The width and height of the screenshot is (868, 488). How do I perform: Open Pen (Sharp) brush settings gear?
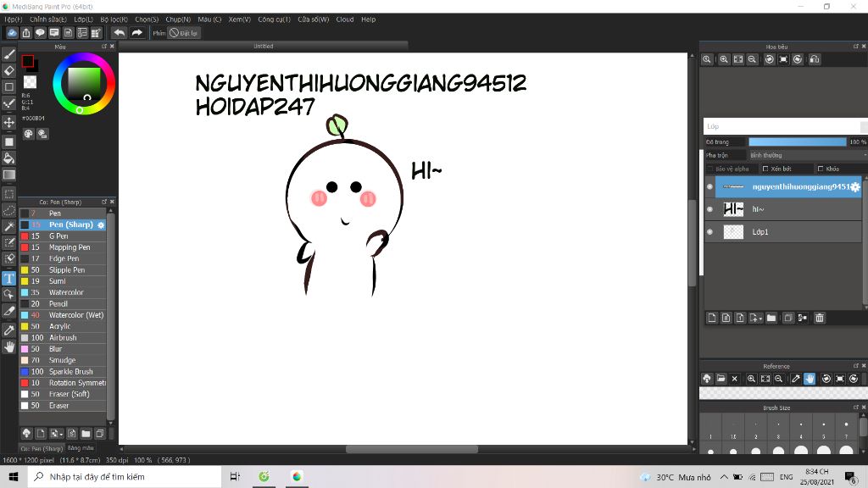[x=101, y=225]
